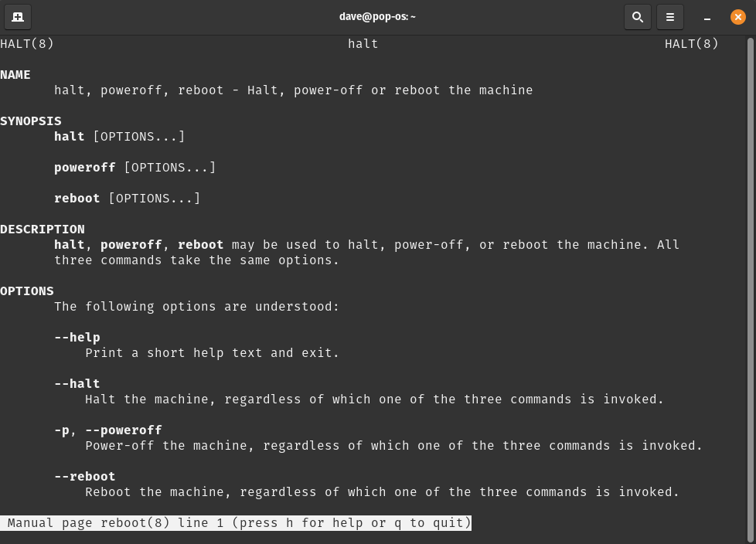Select the --help option text
Screen dimensions: 756x544
tap(77, 337)
